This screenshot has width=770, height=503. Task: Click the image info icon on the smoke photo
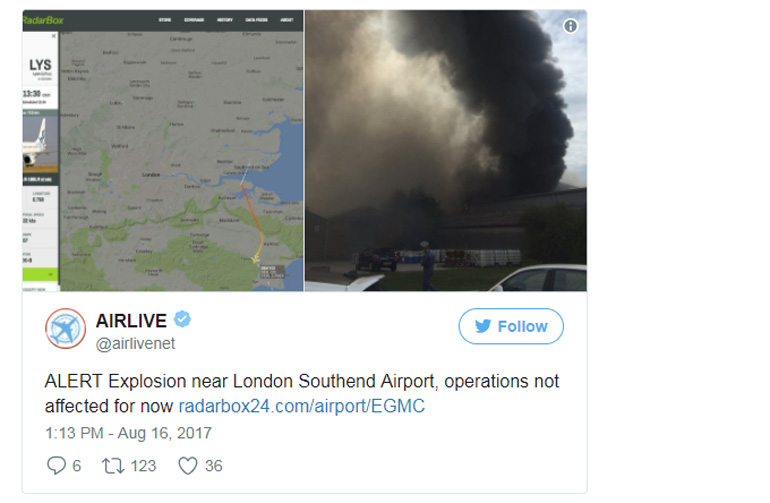click(570, 26)
